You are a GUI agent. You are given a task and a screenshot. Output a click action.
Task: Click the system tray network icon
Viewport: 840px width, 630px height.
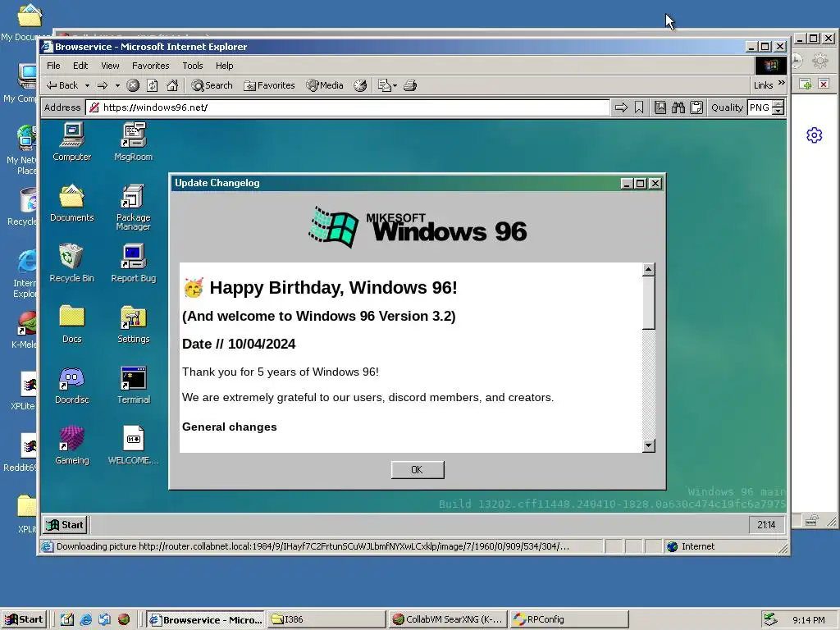770,619
